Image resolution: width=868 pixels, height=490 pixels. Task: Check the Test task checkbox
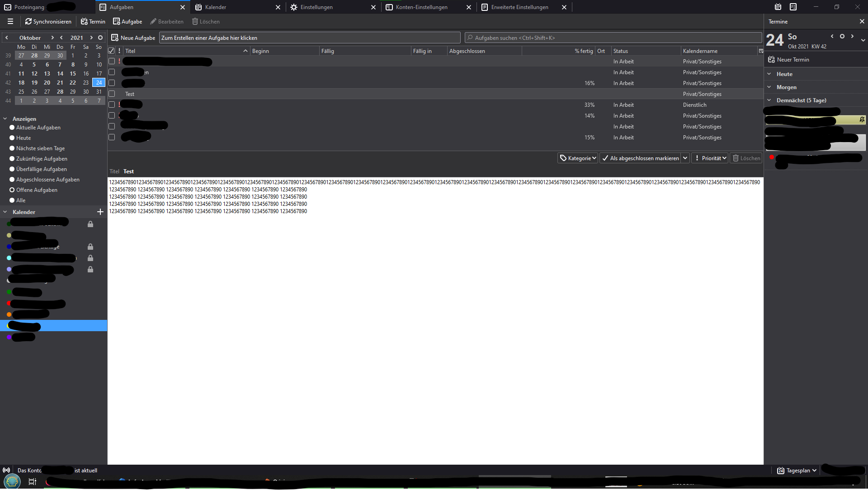click(x=112, y=94)
